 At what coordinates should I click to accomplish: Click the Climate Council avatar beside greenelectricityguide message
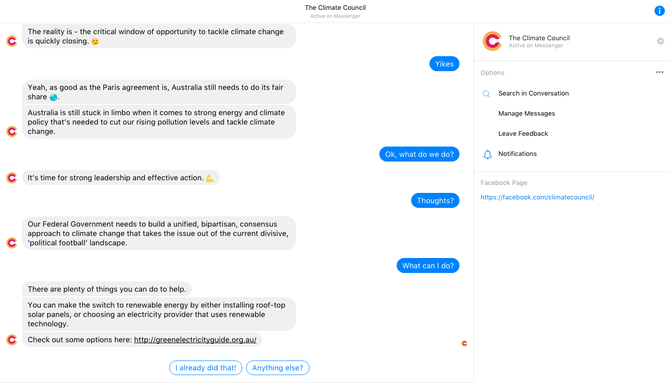coord(12,340)
